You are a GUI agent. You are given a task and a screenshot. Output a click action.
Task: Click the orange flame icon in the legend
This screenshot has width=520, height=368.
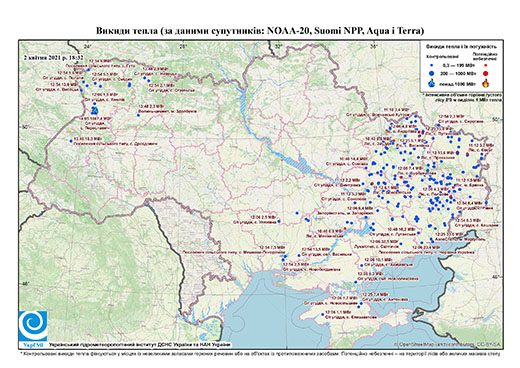[x=486, y=83]
